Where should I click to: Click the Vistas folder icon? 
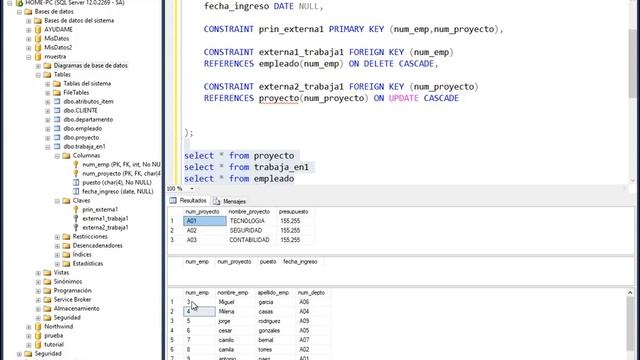pyautogui.click(x=47, y=272)
